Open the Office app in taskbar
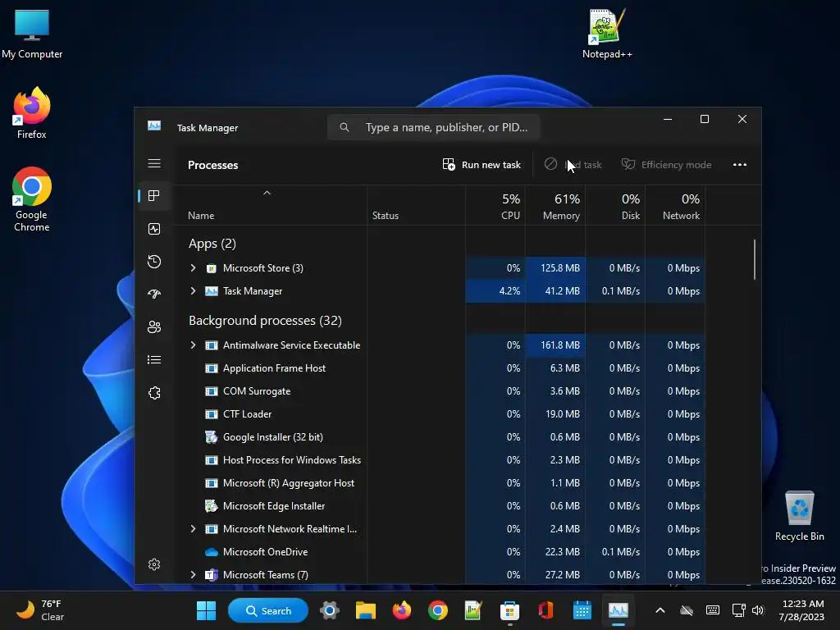Image resolution: width=840 pixels, height=630 pixels. point(546,610)
